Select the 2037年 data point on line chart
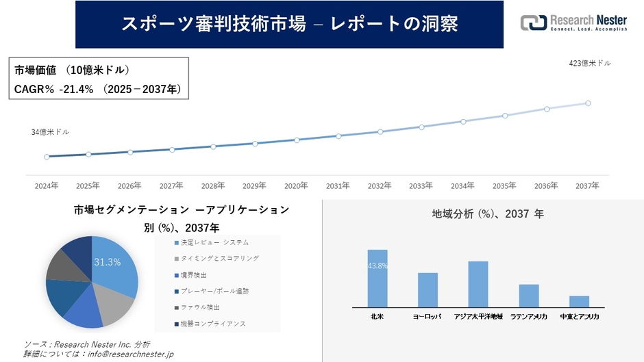644x362 pixels. [588, 103]
